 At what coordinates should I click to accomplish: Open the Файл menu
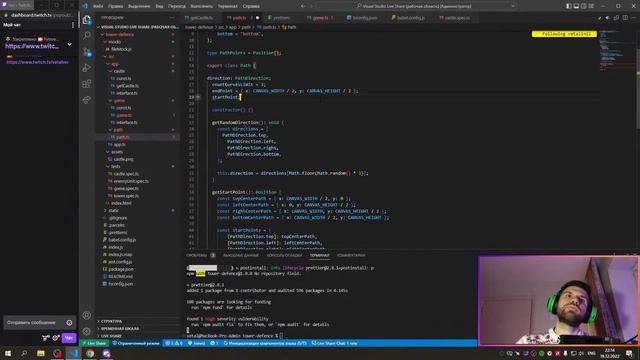click(98, 6)
